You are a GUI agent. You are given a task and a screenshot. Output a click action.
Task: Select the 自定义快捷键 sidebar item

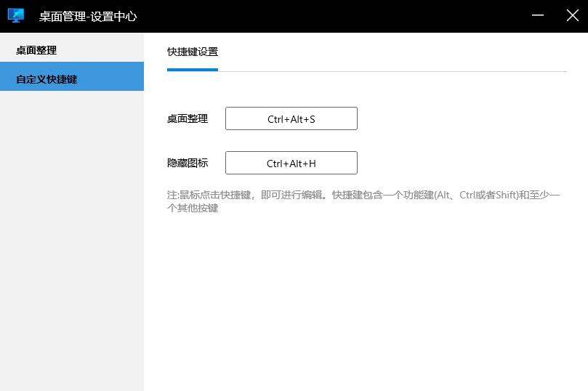(72, 76)
